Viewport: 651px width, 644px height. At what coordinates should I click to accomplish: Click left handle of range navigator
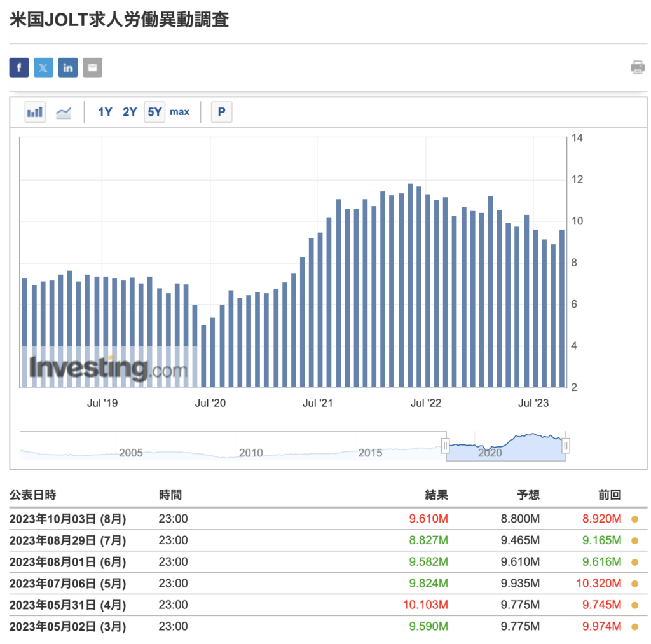click(x=445, y=446)
